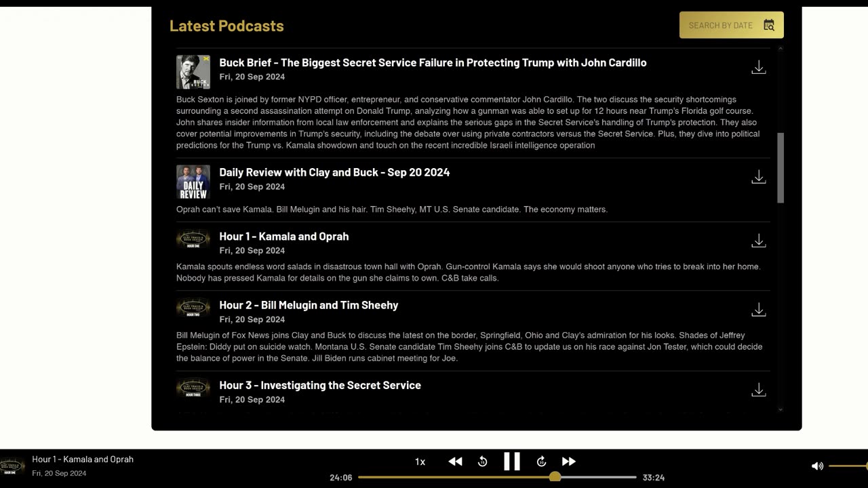The image size is (868, 488).
Task: Click the date under Daily Review title
Action: coord(252,187)
